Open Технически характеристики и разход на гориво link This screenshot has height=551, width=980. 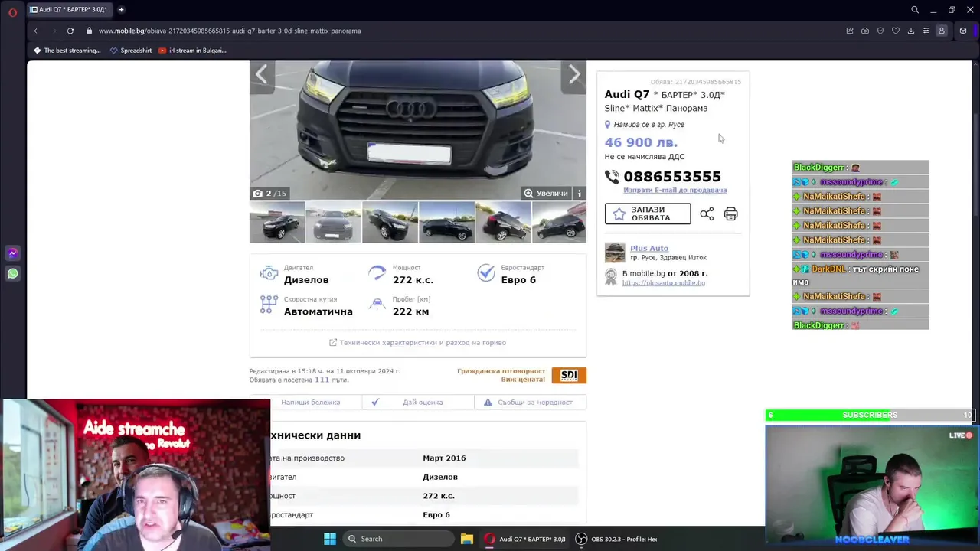click(417, 343)
